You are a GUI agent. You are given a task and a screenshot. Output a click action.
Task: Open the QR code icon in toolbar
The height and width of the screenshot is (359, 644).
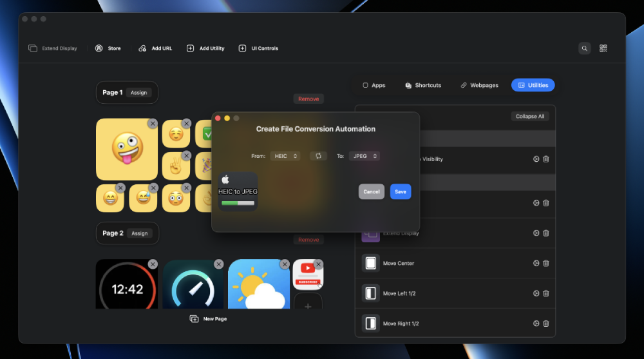603,48
